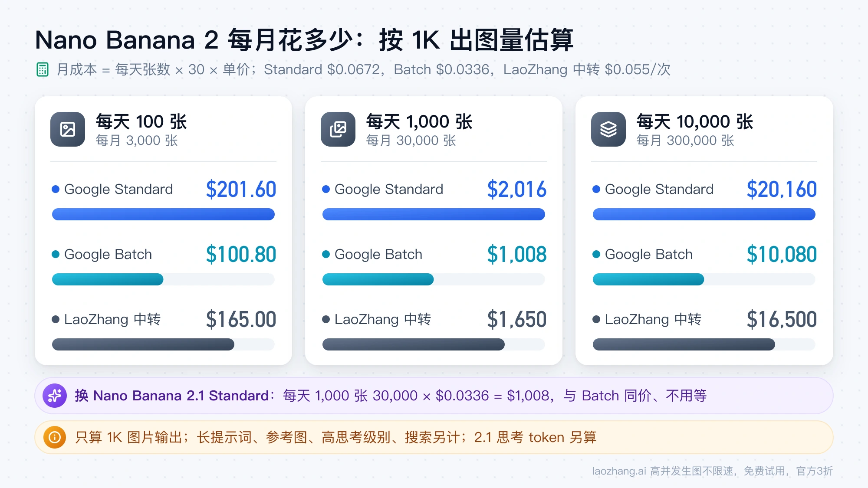
Task: Click the main title Nano Banana 2 每月花多少
Action: tap(304, 40)
